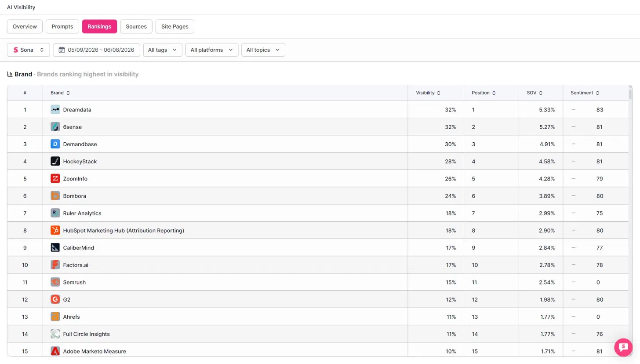Click the Demandbase brand name
The width and height of the screenshot is (640, 364).
point(80,144)
